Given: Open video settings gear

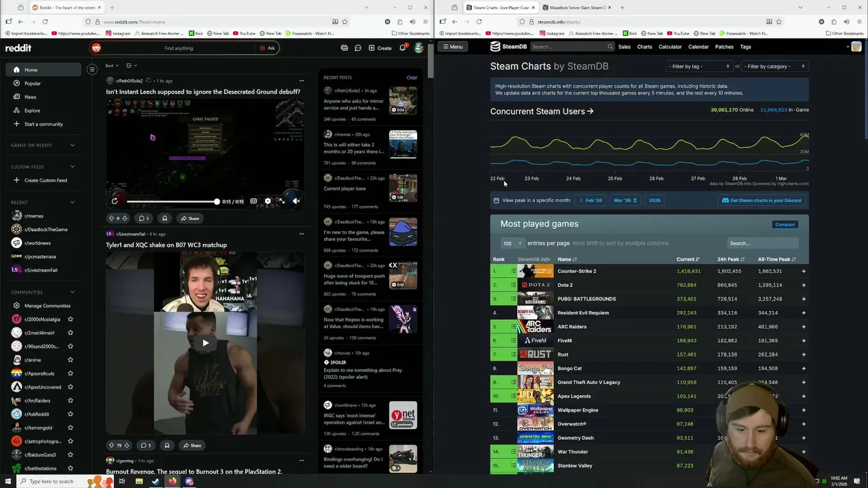Looking at the screenshot, I should coord(268,201).
